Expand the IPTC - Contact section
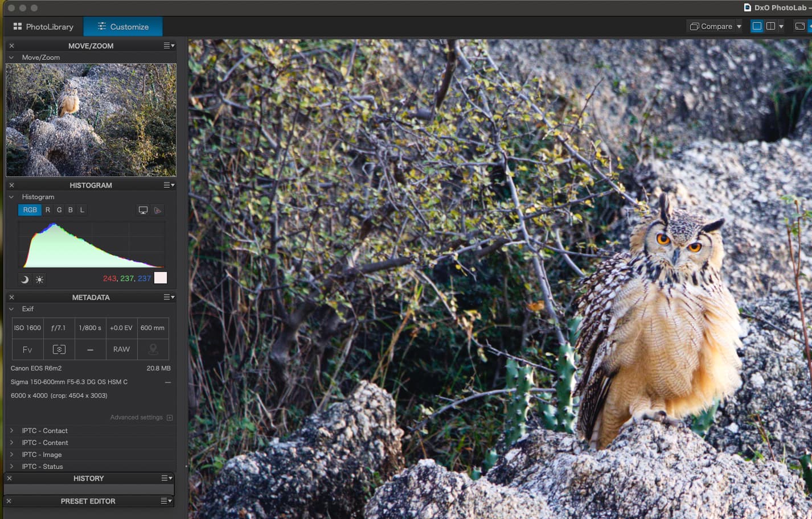The width and height of the screenshot is (812, 519). point(91,431)
